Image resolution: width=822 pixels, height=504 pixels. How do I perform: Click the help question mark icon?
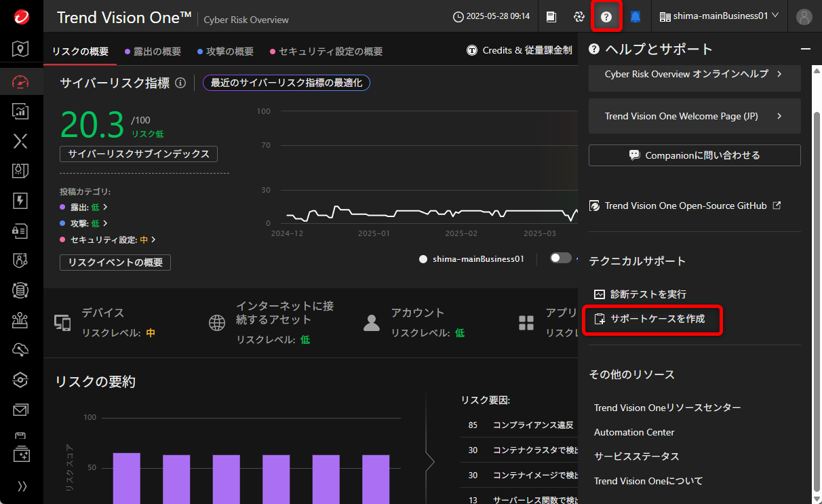[x=606, y=16]
